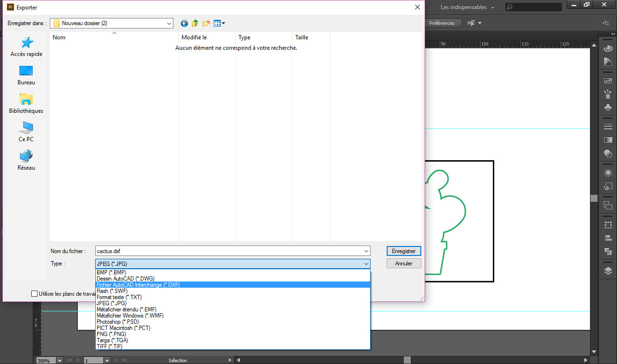The image size is (617, 364).
Task: Expand the Enregistrer dans folder dropdown
Action: point(169,23)
